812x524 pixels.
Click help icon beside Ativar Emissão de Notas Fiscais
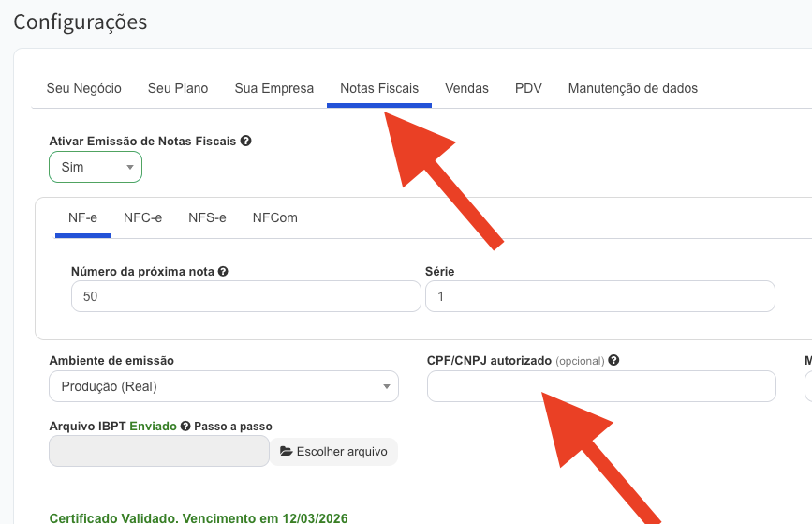tap(245, 141)
